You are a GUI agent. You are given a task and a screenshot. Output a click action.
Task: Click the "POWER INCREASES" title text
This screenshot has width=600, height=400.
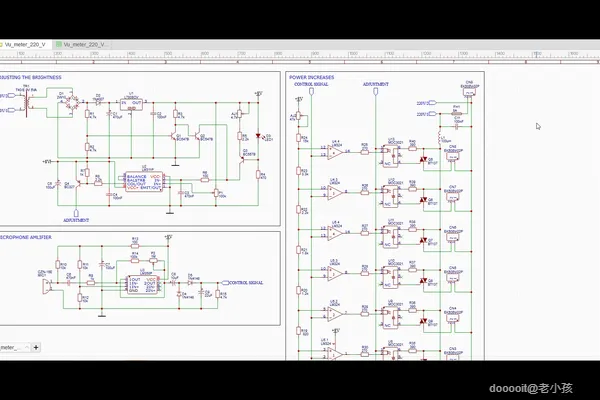[x=311, y=77]
